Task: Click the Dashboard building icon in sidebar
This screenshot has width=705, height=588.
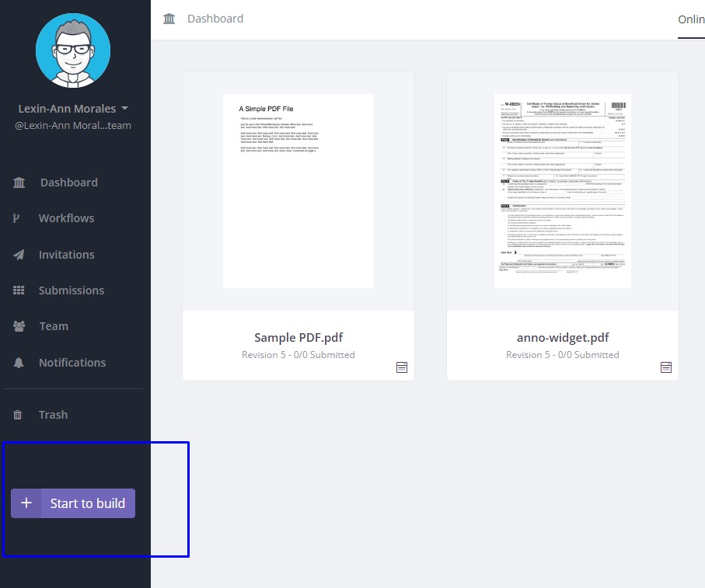Action: pyautogui.click(x=19, y=183)
